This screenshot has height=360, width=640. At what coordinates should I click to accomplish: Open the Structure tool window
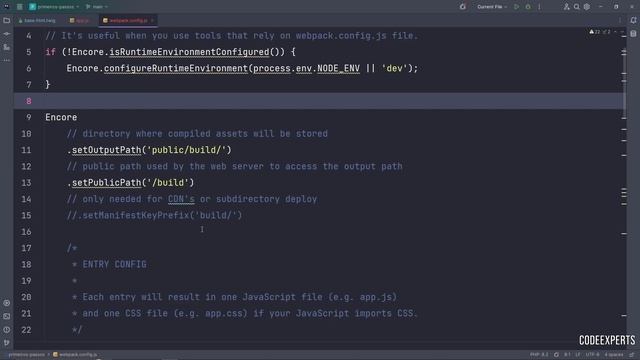[x=7, y=47]
